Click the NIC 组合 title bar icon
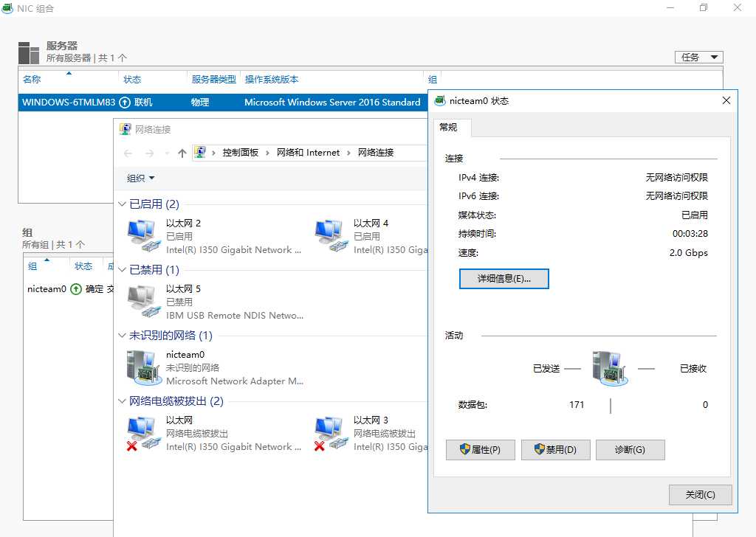 click(x=7, y=8)
